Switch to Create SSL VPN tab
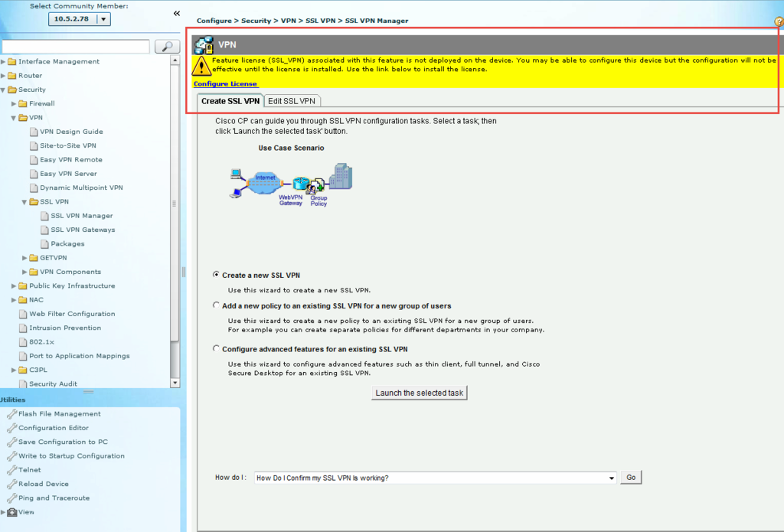Screen dimensions: 784x532 (x=230, y=101)
